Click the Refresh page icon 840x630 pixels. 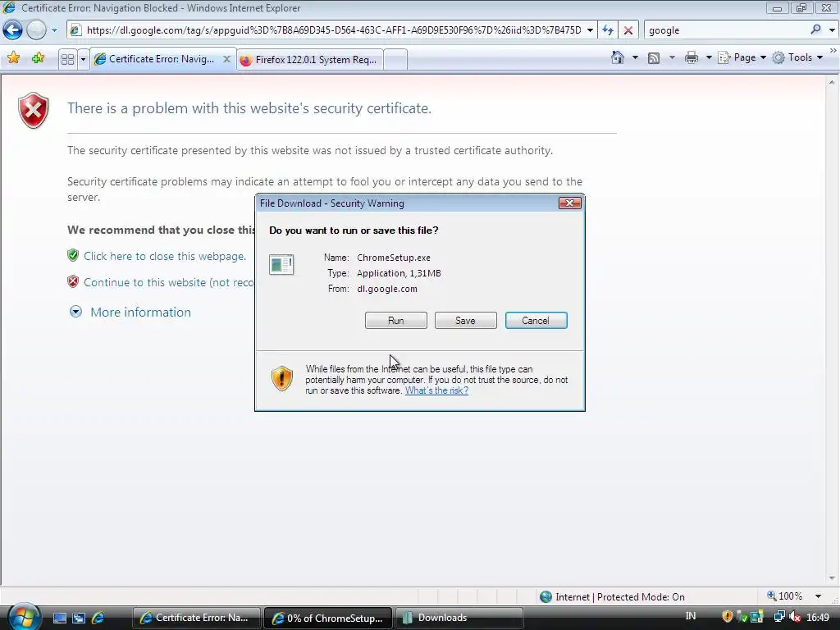coord(608,30)
